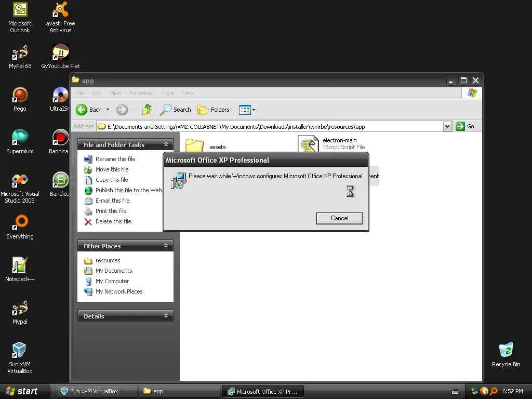Cancel the Office XP configuration dialog

(340, 218)
